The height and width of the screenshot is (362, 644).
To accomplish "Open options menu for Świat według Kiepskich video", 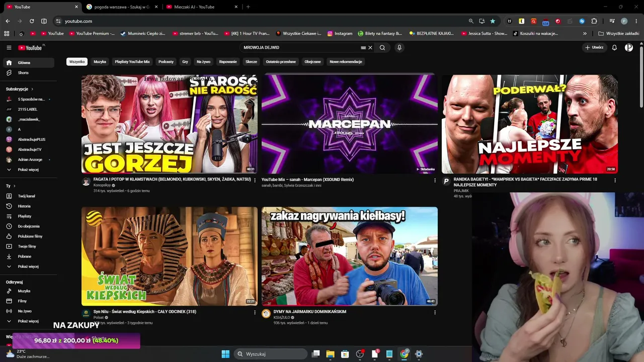I will (255, 312).
